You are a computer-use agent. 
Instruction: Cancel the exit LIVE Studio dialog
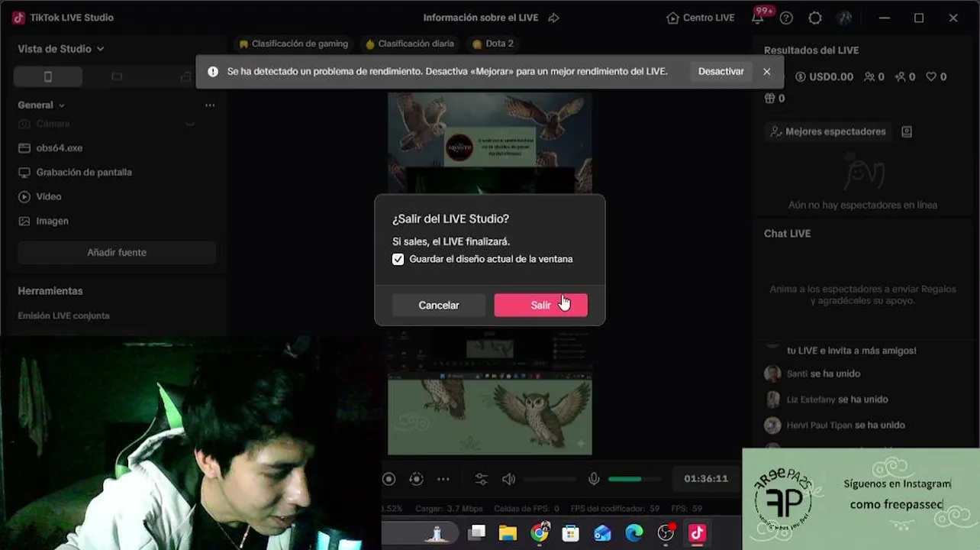(439, 305)
